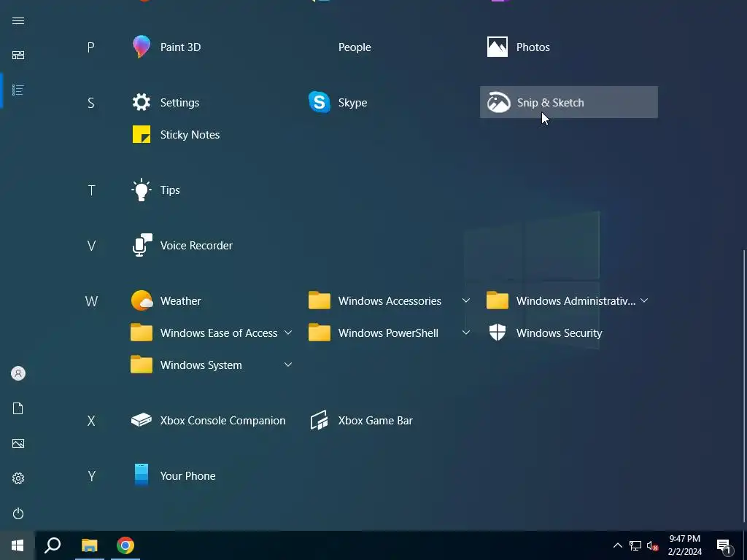Click the network status tray icon
The image size is (747, 560).
click(x=635, y=545)
